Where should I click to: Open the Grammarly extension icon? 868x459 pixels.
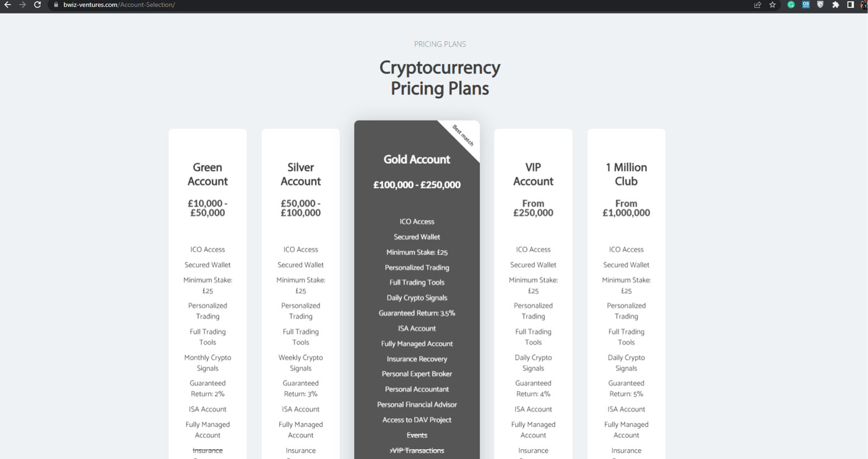coord(791,5)
